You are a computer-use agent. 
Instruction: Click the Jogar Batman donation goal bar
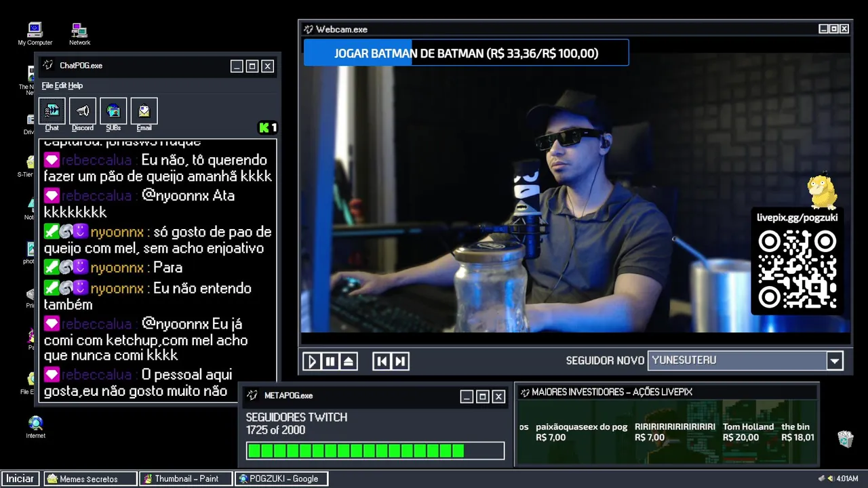[x=466, y=53]
